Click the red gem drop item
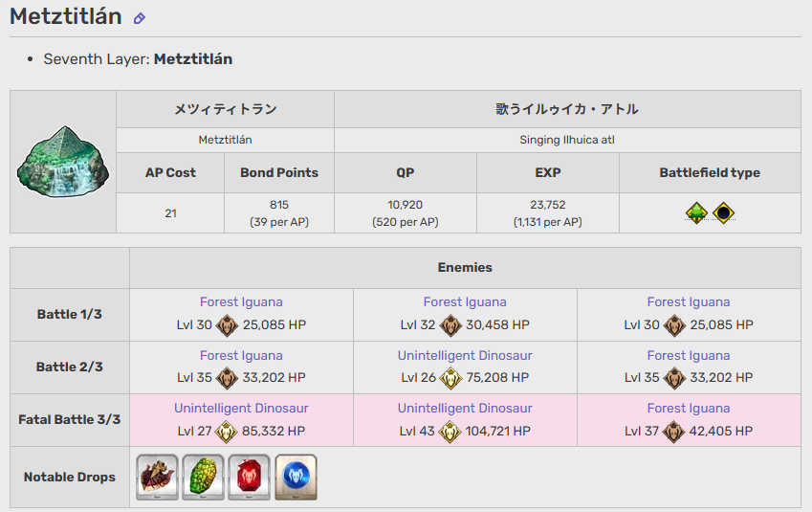 click(250, 478)
